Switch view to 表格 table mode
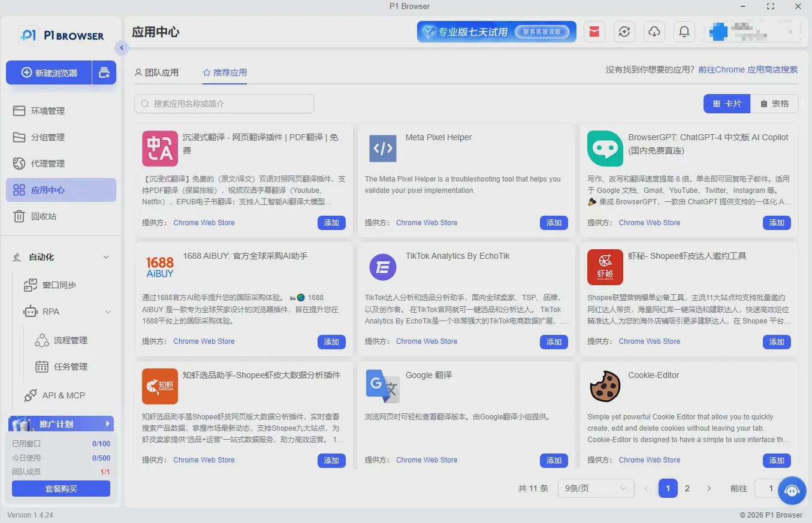 (x=774, y=104)
